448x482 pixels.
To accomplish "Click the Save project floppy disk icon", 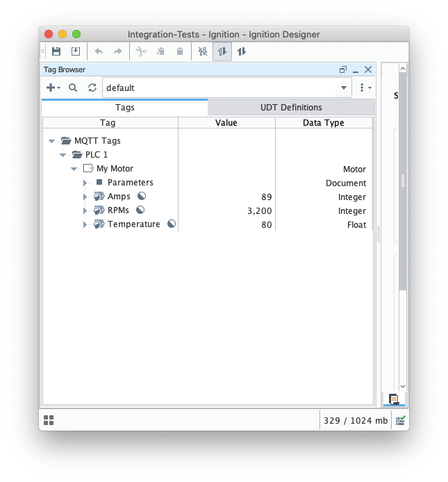I will (56, 51).
